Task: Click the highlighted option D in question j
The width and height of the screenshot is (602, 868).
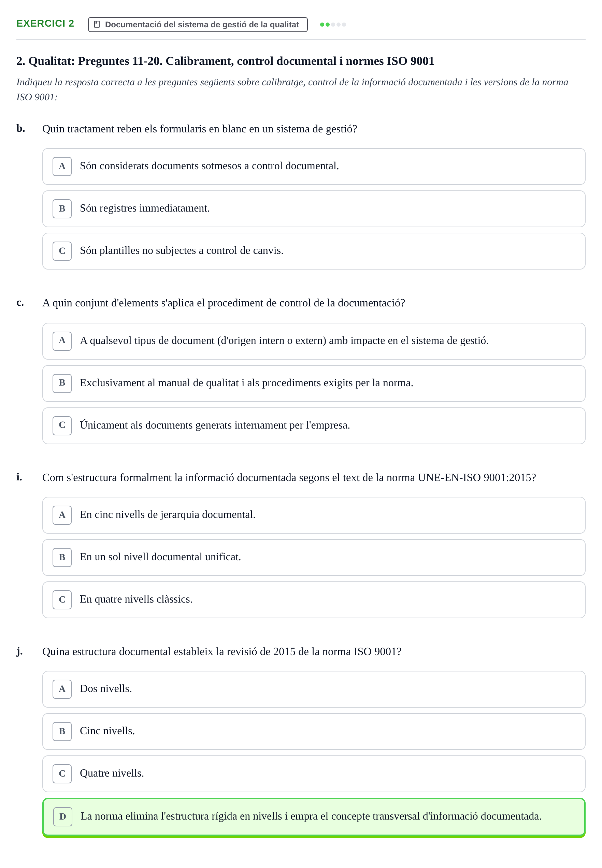Action: click(x=313, y=817)
